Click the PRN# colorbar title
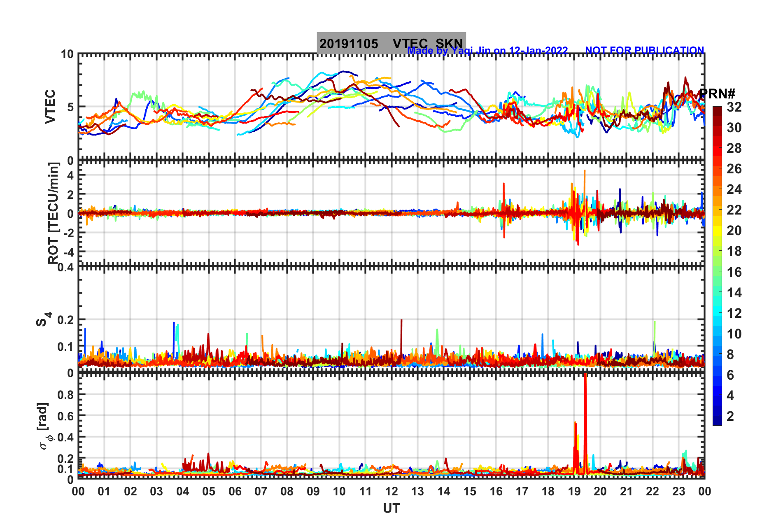This screenshot has height=532, width=783. (718, 94)
